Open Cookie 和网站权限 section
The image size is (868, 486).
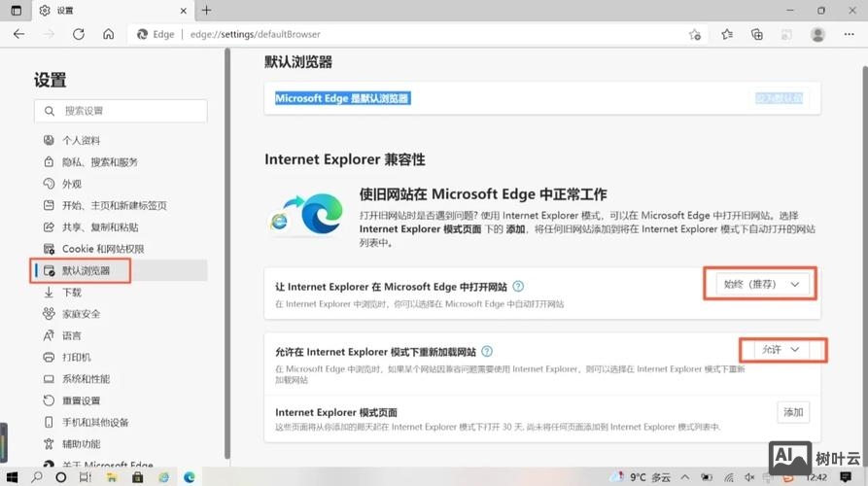(103, 249)
